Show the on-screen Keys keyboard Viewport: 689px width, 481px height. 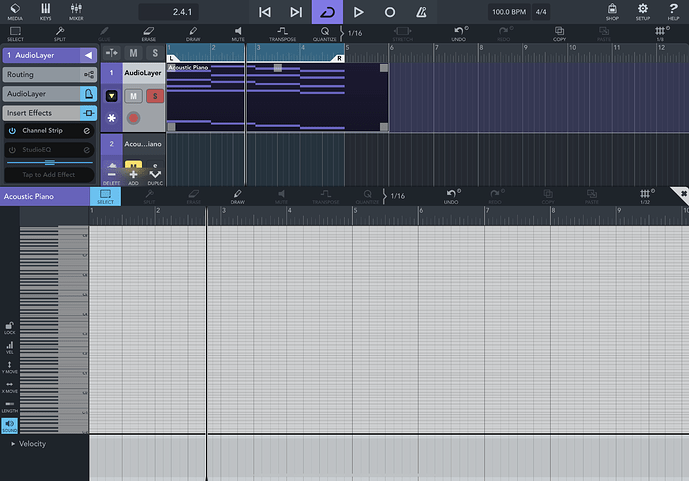click(x=45, y=12)
